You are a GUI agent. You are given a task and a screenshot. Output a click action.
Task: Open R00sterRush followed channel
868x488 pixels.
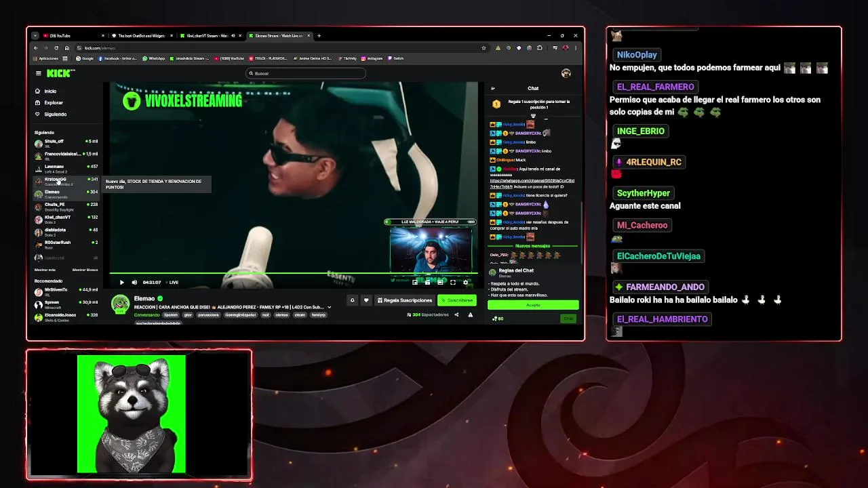[x=66, y=244]
